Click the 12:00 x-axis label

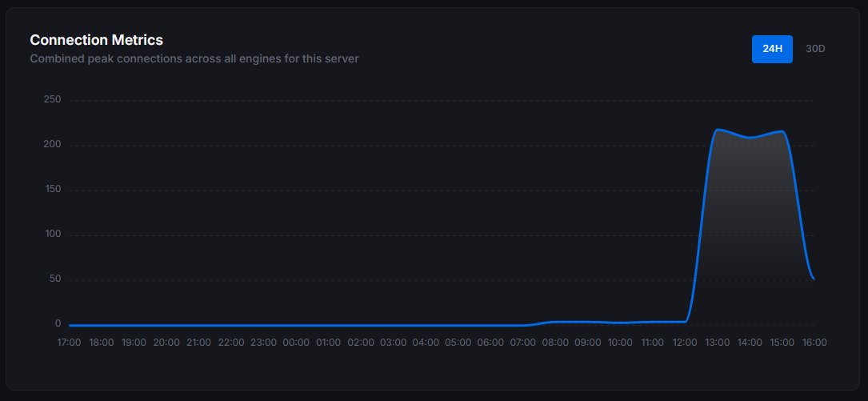(685, 343)
